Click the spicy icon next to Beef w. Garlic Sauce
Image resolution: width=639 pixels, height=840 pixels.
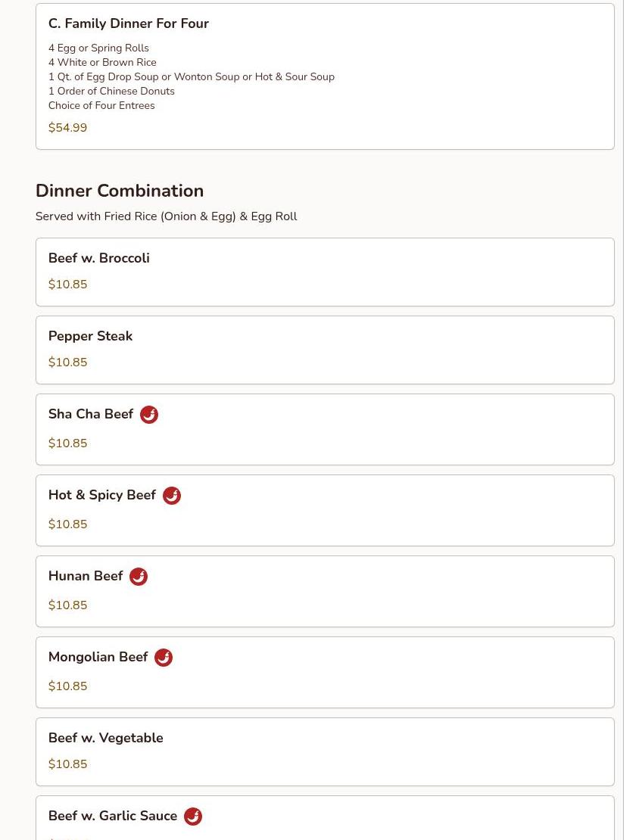point(193,817)
